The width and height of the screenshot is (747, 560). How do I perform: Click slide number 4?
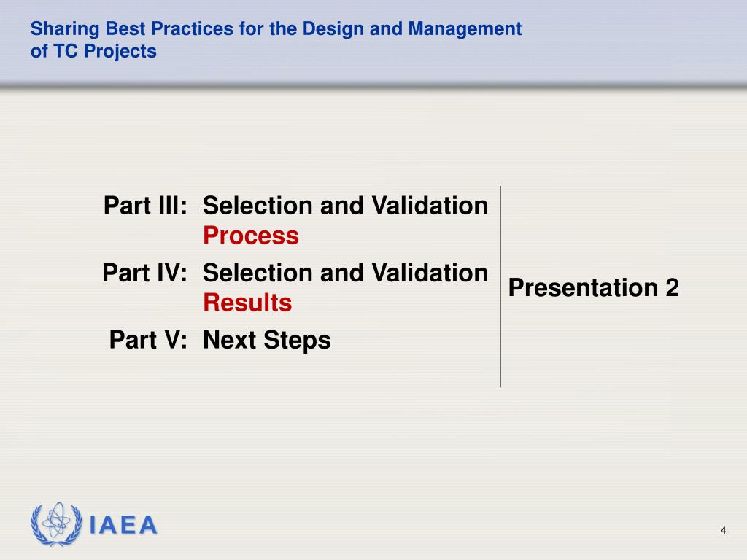click(723, 531)
